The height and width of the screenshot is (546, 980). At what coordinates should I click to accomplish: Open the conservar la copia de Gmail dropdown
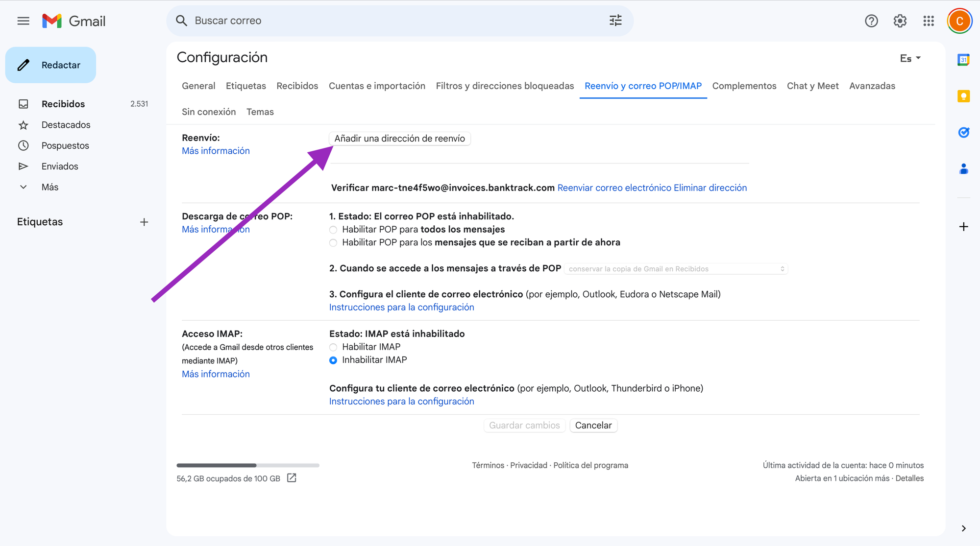click(x=676, y=269)
